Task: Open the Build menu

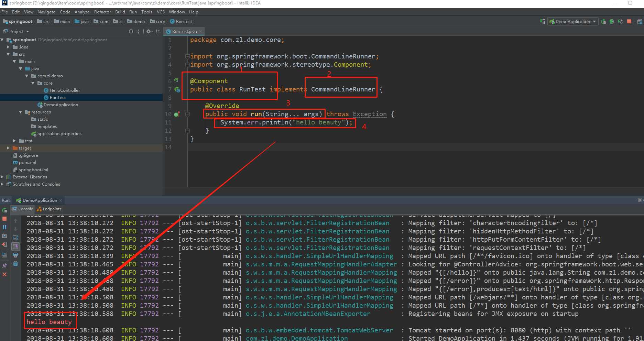Action: pyautogui.click(x=120, y=12)
